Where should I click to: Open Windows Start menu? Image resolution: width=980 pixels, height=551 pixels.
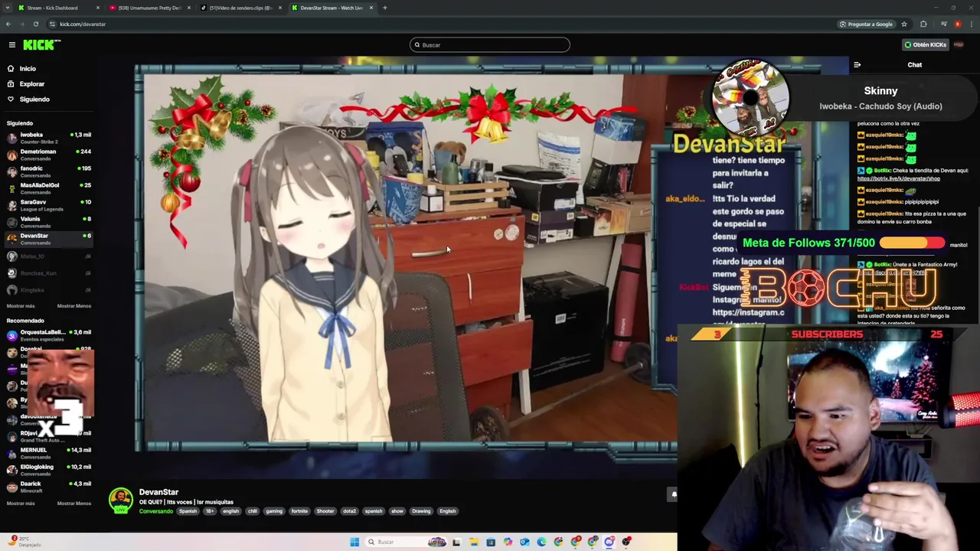click(354, 542)
